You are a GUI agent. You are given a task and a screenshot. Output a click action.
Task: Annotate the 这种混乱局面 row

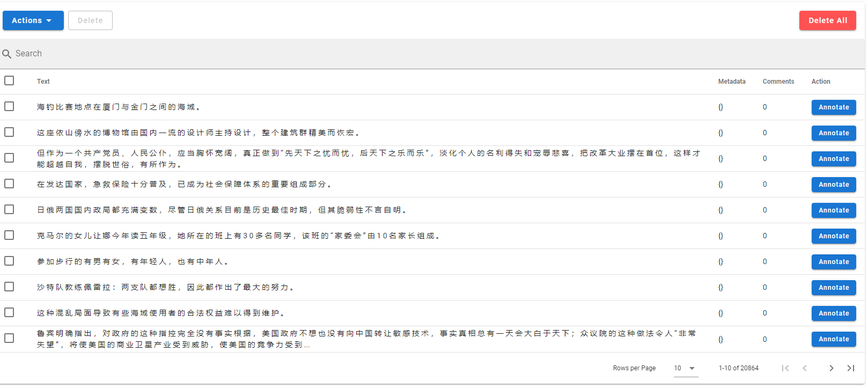[834, 313]
